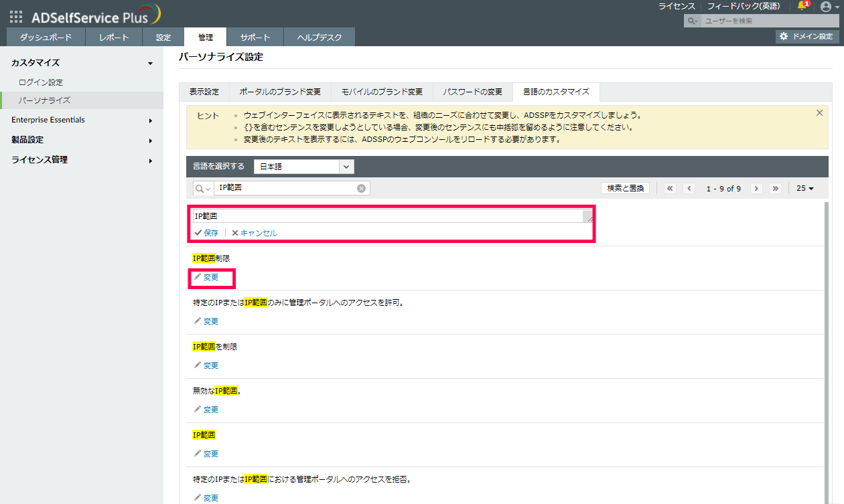The image size is (844, 504).
Task: Click the 検索と置換 button
Action: coord(625,189)
